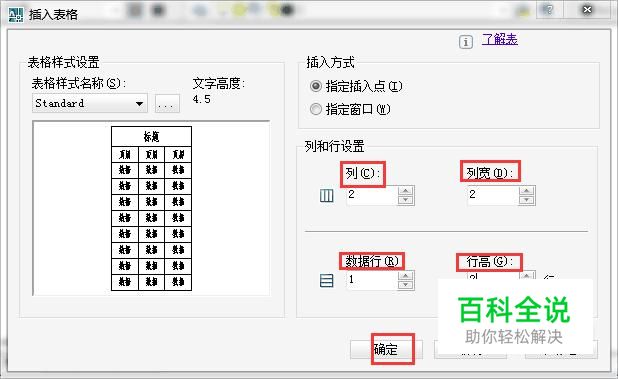
Task: Click the 行高(G) label
Action: pyautogui.click(x=490, y=261)
